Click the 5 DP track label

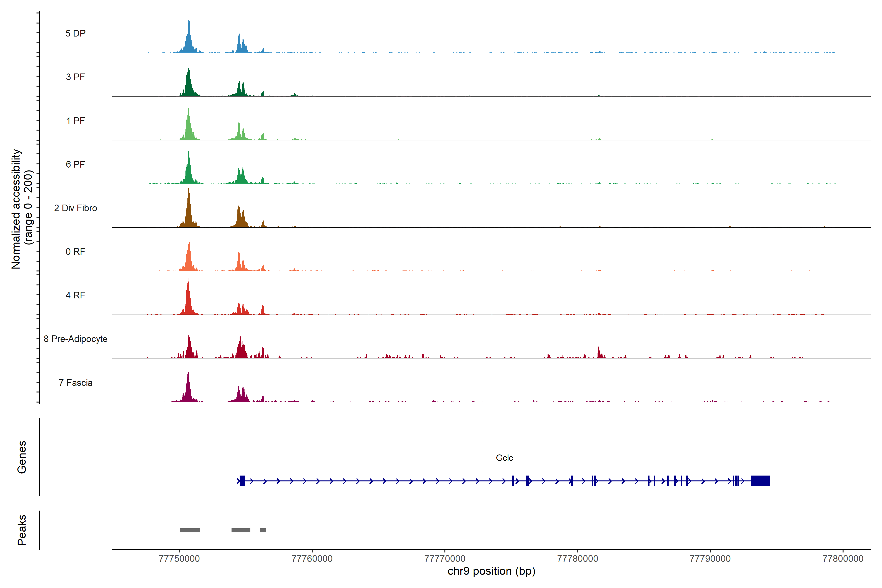(x=75, y=33)
